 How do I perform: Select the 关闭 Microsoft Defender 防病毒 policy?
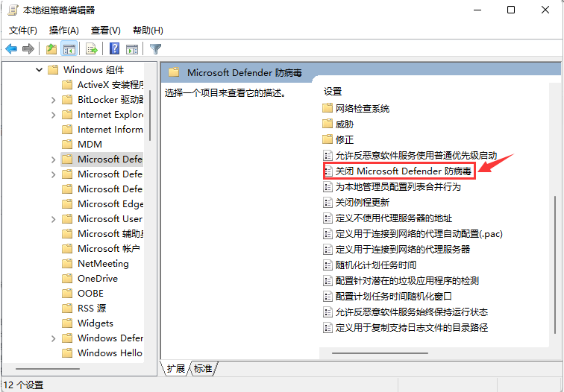click(x=403, y=171)
